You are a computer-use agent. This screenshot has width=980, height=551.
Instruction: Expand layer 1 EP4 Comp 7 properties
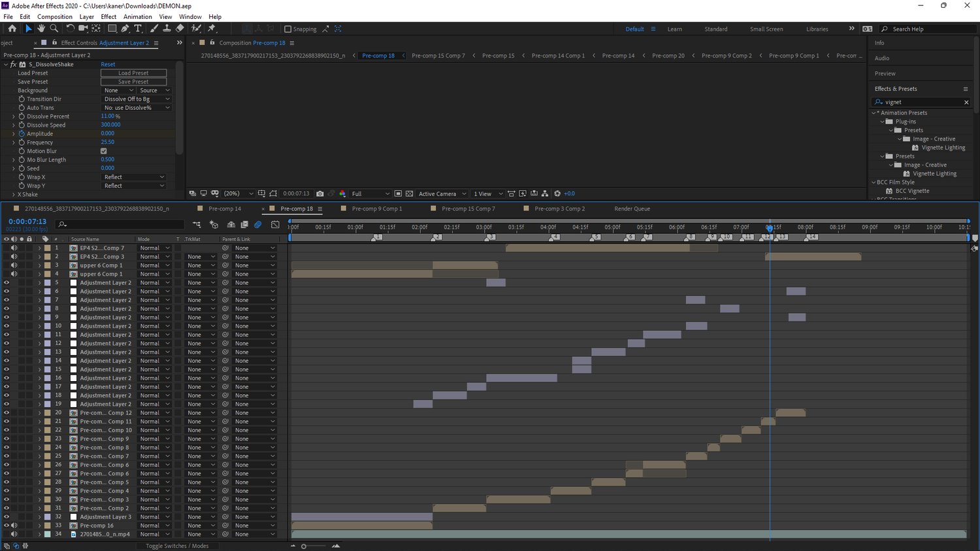click(39, 248)
